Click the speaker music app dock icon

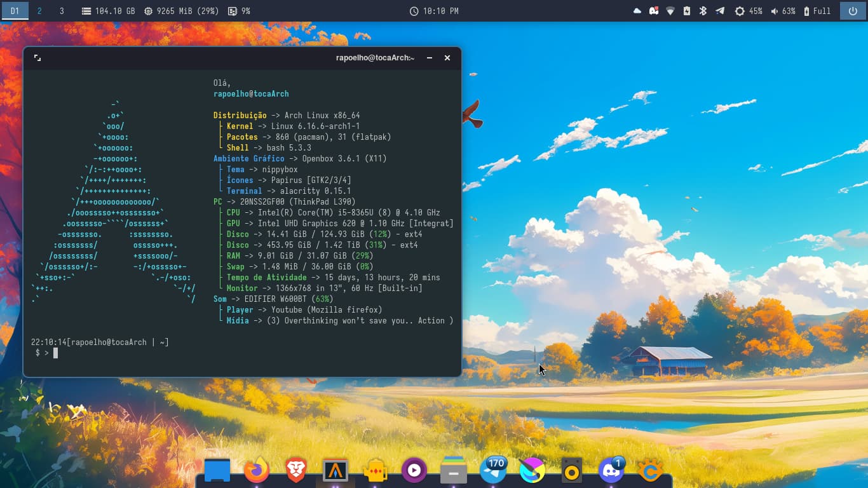[x=572, y=471]
